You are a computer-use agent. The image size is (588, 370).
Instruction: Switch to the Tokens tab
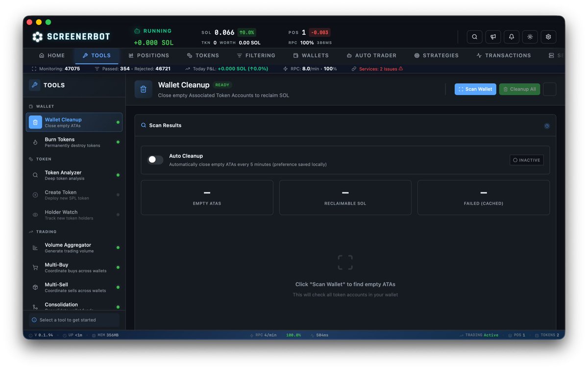(203, 56)
